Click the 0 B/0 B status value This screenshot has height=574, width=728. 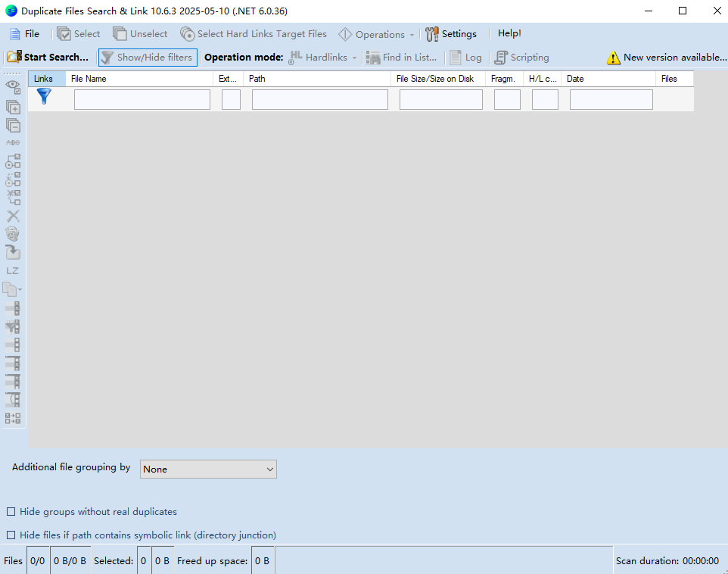tap(70, 561)
